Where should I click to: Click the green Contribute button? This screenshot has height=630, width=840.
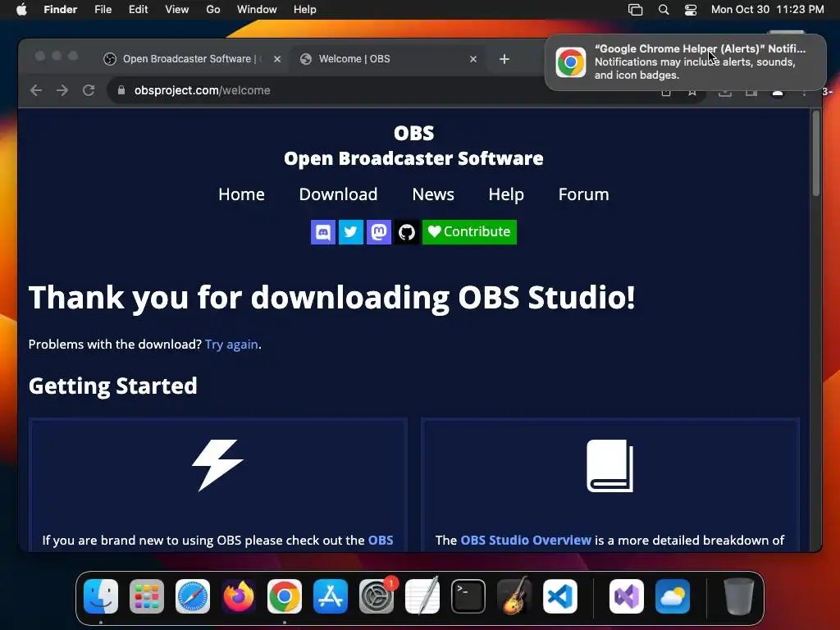point(469,232)
